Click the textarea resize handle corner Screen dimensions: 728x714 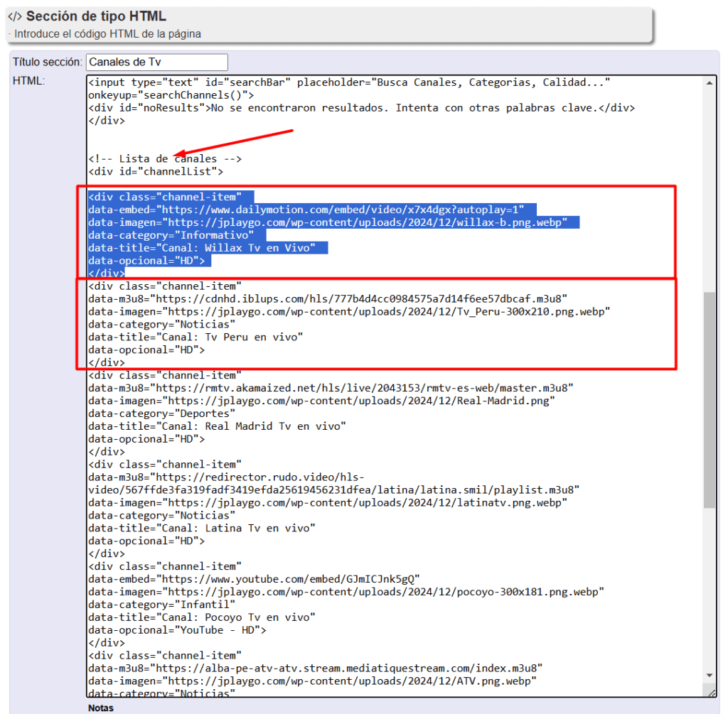[711, 692]
